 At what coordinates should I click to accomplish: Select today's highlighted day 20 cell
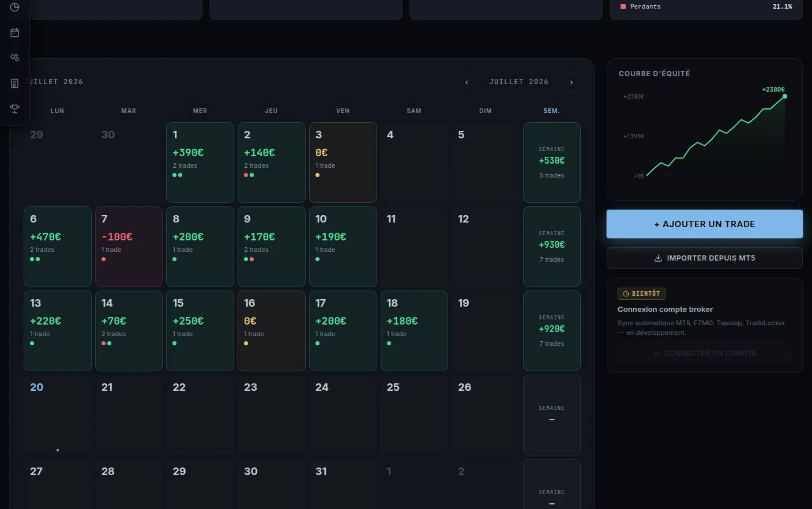point(58,415)
